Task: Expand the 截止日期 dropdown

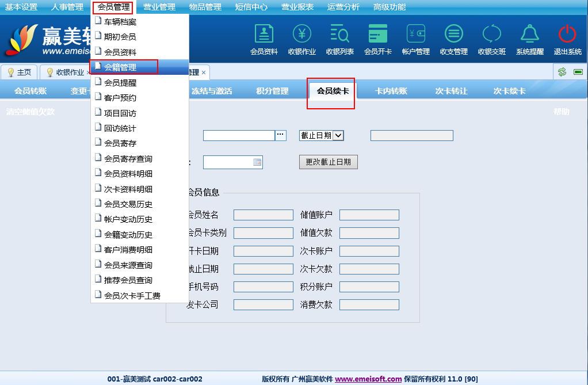Action: point(338,135)
